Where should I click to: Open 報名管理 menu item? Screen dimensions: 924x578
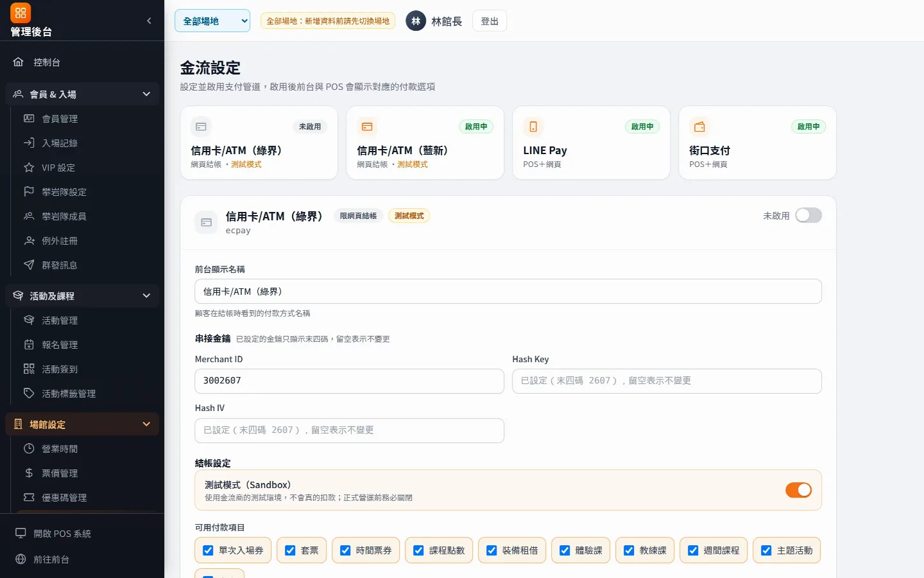click(x=87, y=344)
